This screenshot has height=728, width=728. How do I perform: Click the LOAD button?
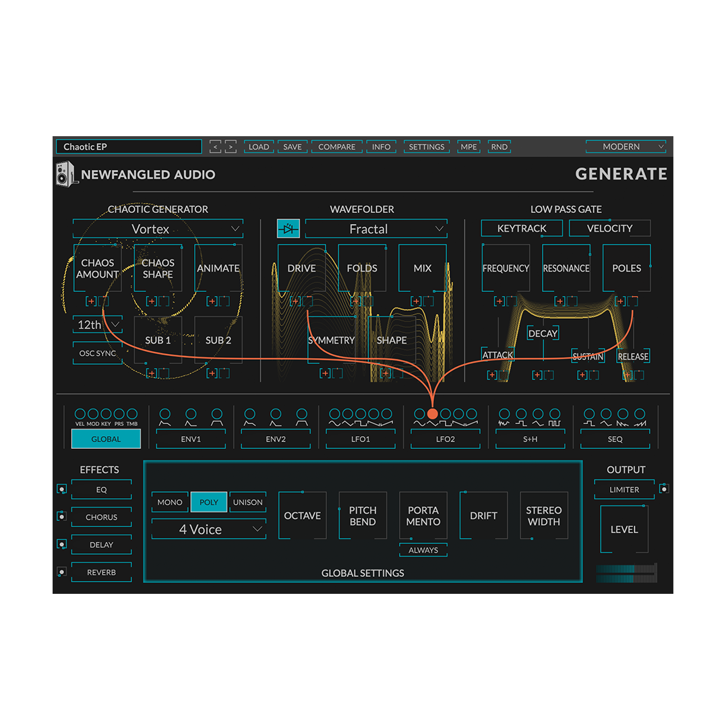259,147
